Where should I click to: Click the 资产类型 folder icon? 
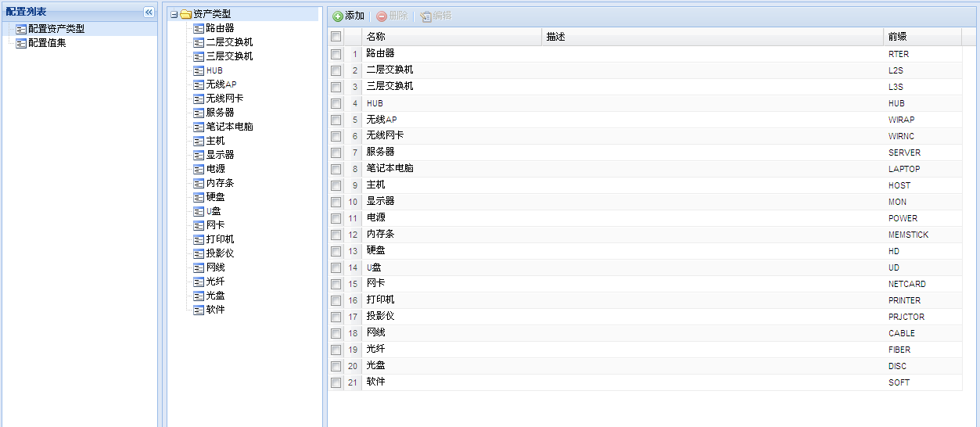[186, 14]
